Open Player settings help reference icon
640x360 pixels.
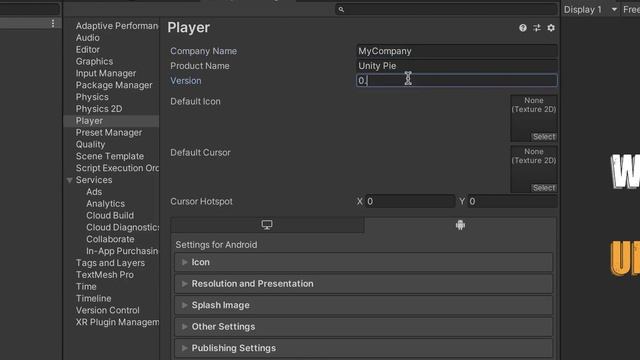coord(522,28)
